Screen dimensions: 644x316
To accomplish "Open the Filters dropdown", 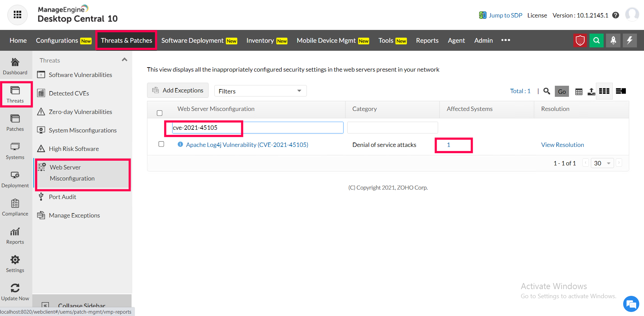I will click(260, 91).
